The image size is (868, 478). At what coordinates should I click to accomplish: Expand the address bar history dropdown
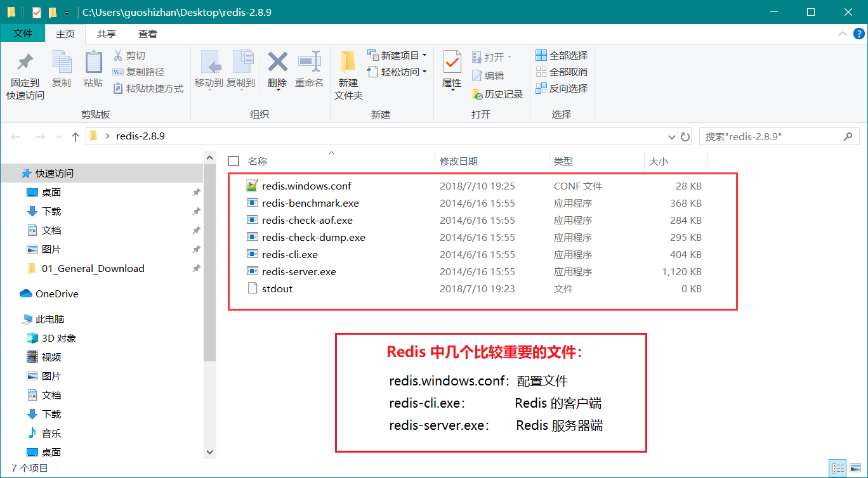coord(672,136)
